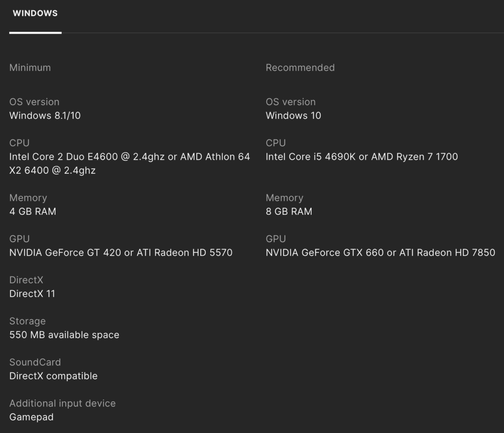
Task: Click the 4 GB RAM value
Action: pos(33,211)
